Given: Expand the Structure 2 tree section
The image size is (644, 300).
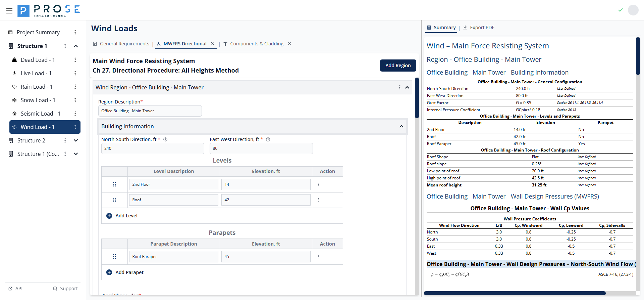Looking at the screenshot, I should tap(76, 140).
